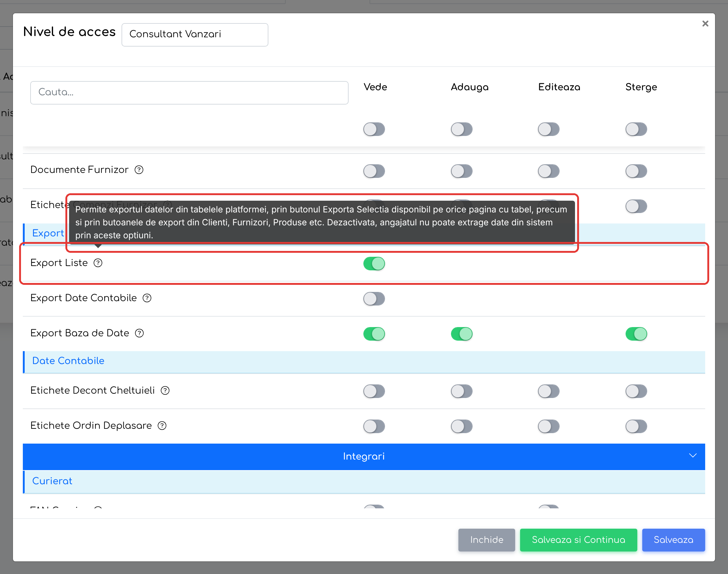Disable the Export Liste Vede switch
The height and width of the screenshot is (574, 728).
coord(374,264)
